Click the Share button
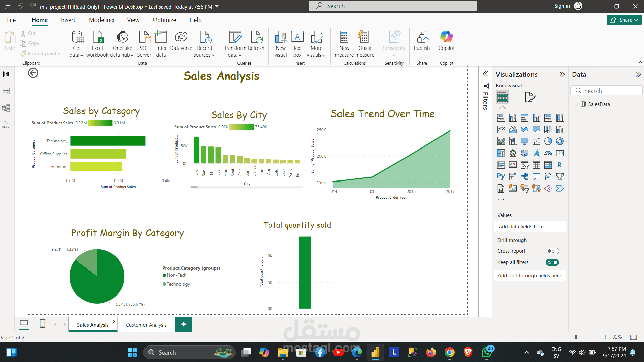 click(624, 20)
